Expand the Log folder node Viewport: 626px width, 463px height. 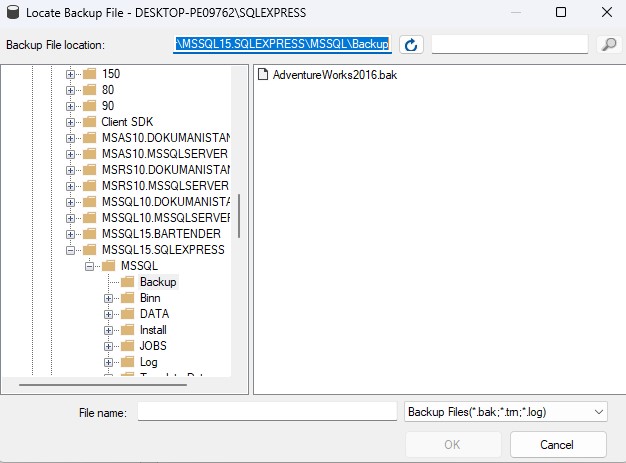(108, 362)
